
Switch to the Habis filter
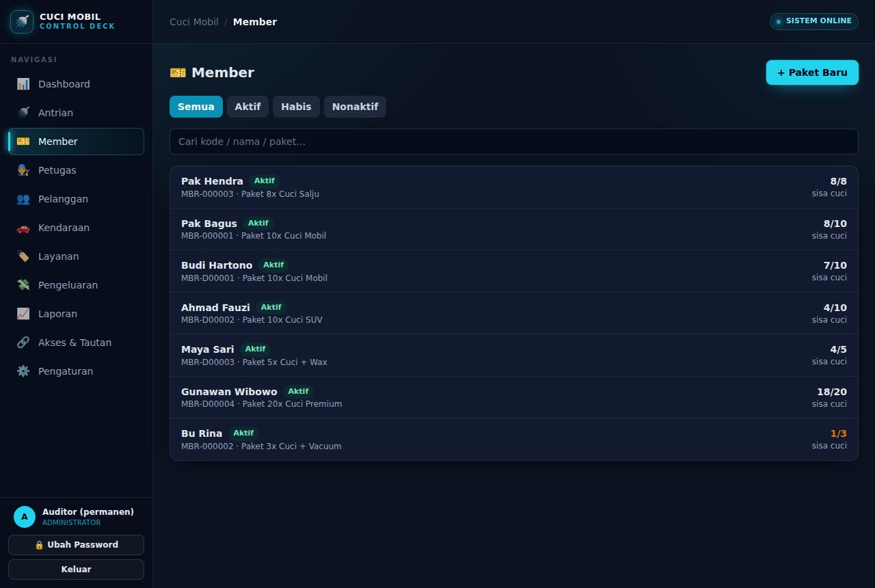[296, 107]
